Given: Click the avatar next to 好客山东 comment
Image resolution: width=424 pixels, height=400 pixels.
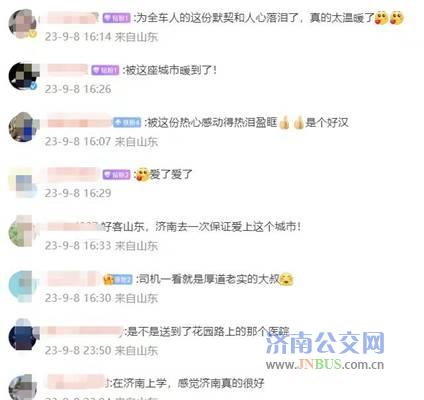Looking at the screenshot, I should [23, 231].
